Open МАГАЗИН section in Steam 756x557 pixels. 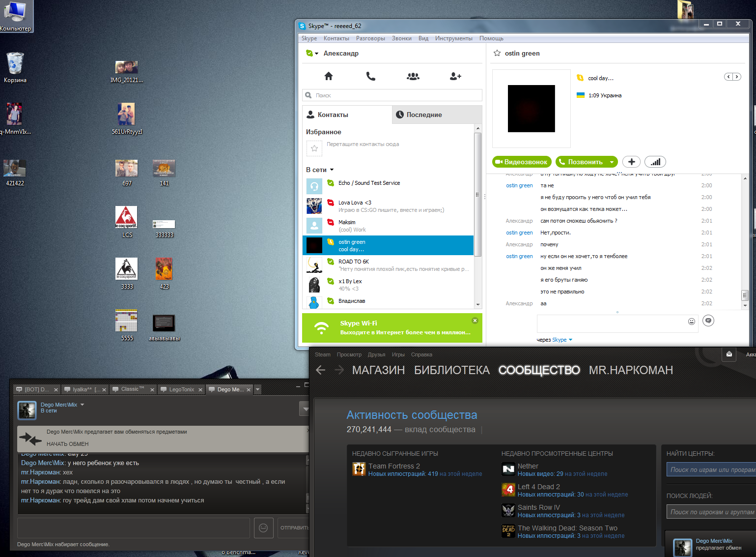click(x=379, y=370)
